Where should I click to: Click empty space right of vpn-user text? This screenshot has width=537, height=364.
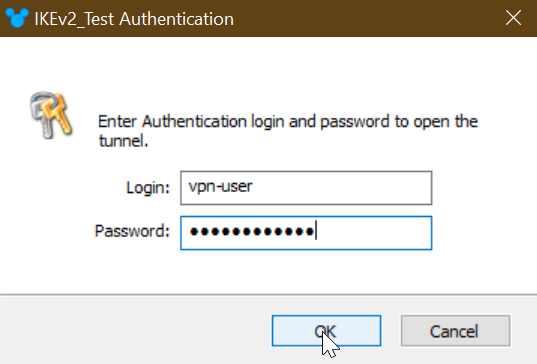342,188
